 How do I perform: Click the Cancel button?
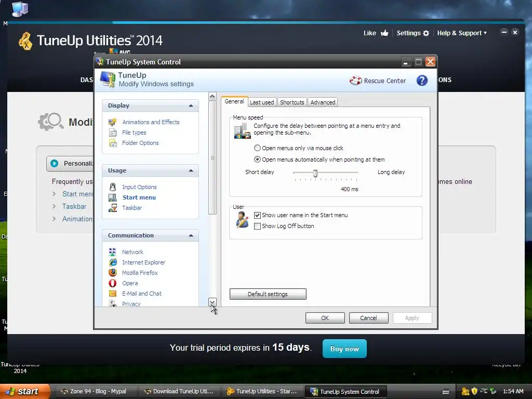click(368, 318)
